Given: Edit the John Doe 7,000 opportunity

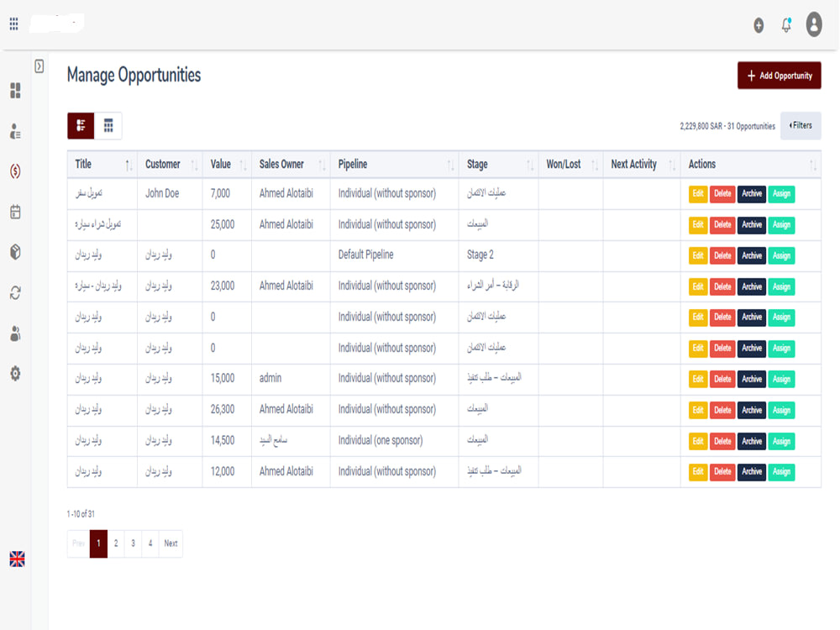Looking at the screenshot, I should click(698, 194).
